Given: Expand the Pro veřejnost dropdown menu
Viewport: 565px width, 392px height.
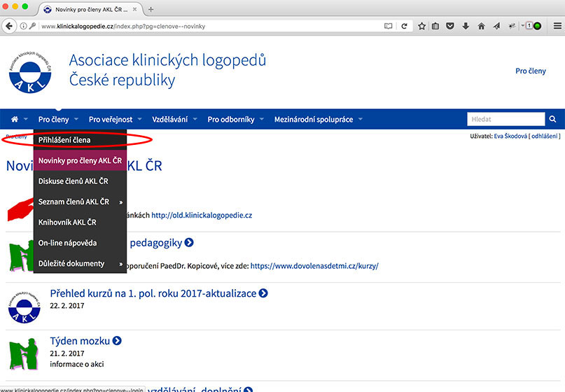Looking at the screenshot, I should pos(115,120).
